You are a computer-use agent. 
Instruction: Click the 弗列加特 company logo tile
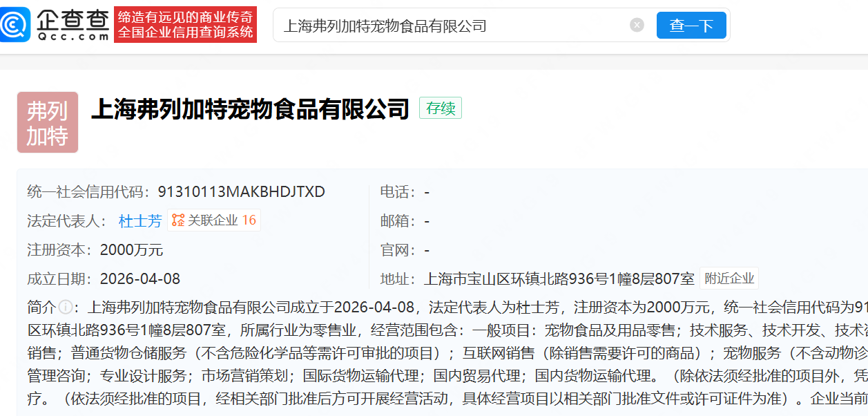48,122
